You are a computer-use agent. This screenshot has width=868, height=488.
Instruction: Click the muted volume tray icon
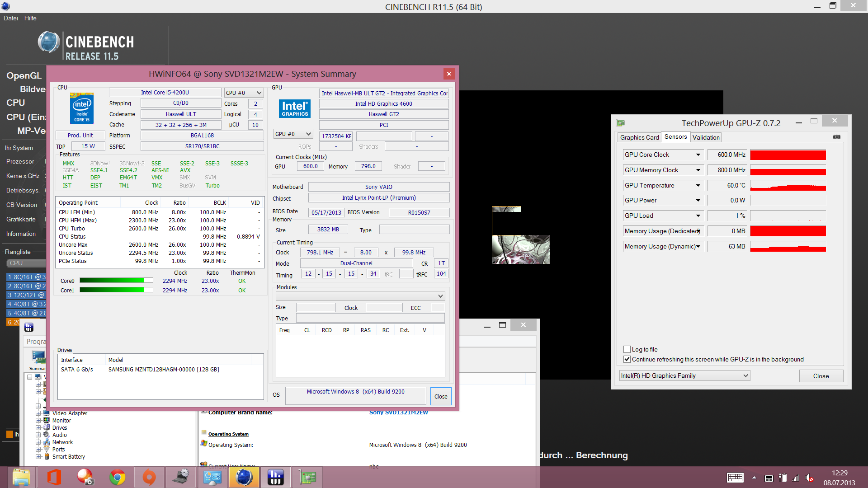(809, 478)
